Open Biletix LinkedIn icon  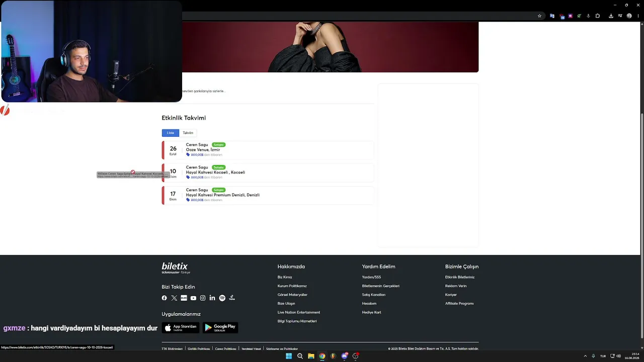(x=212, y=298)
